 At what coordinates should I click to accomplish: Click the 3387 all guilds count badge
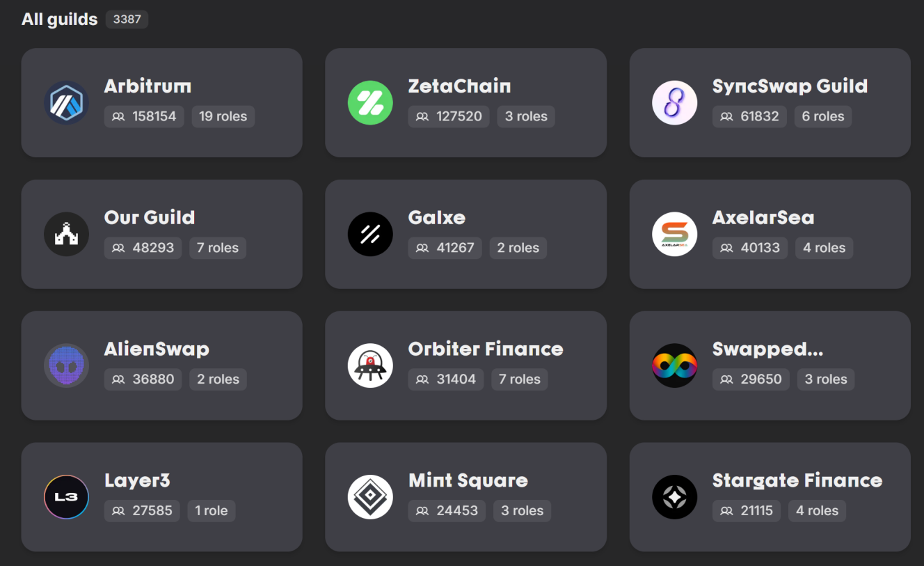coord(127,19)
